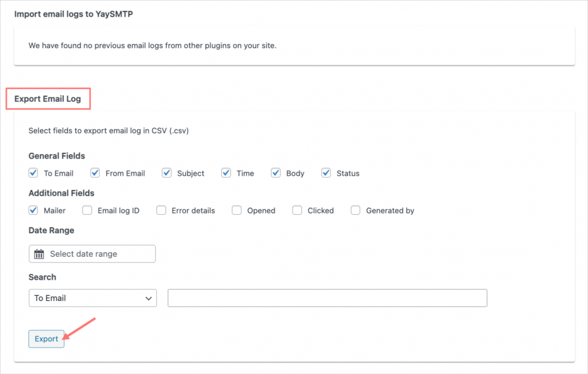The height and width of the screenshot is (374, 588).
Task: Uncheck the Body export field
Action: (276, 173)
